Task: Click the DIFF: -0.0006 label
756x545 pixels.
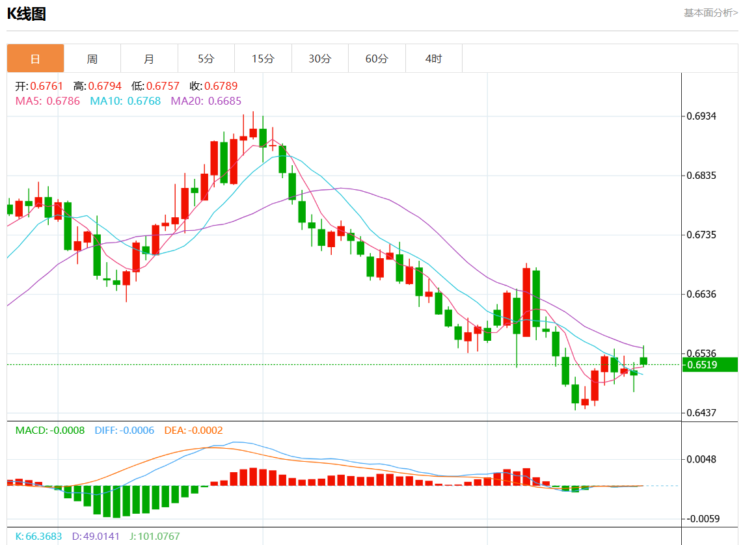Action: [x=124, y=431]
